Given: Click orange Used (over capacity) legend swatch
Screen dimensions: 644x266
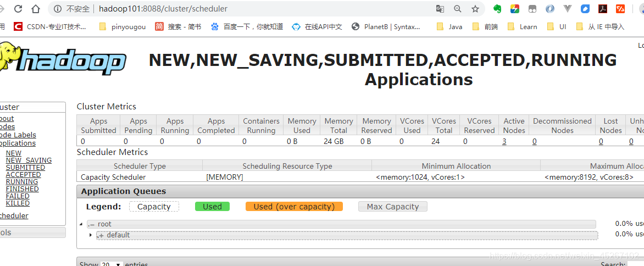Looking at the screenshot, I should tap(294, 207).
